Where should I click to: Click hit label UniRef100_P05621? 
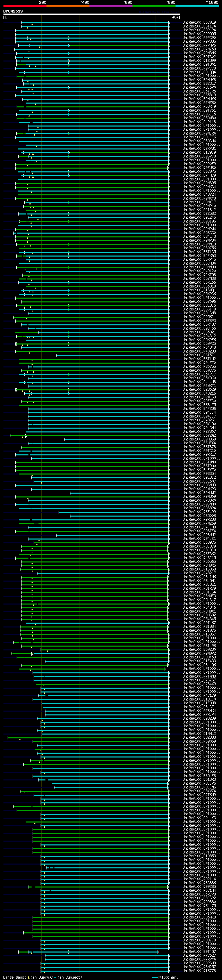(199, 317)
